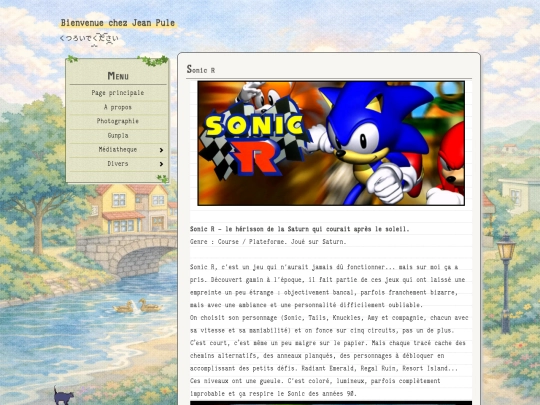Click the text line mentioning Radiant Emerald

click(x=324, y=368)
